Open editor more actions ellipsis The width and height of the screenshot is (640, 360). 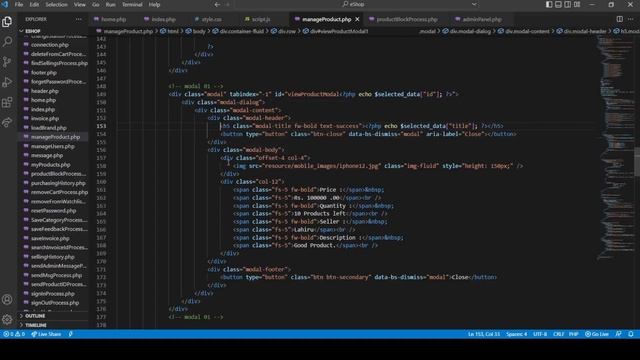point(631,19)
